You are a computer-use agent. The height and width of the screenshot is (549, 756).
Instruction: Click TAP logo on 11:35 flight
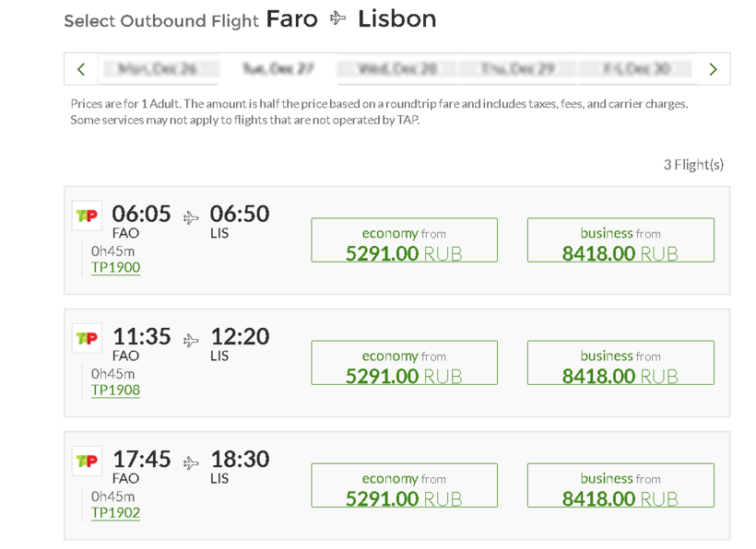point(87,338)
